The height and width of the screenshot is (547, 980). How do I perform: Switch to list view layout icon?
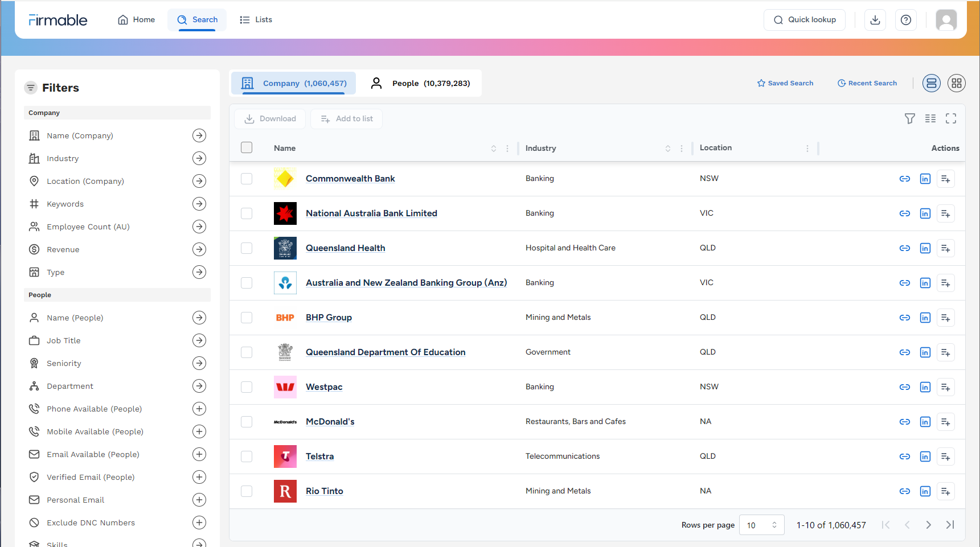click(932, 83)
